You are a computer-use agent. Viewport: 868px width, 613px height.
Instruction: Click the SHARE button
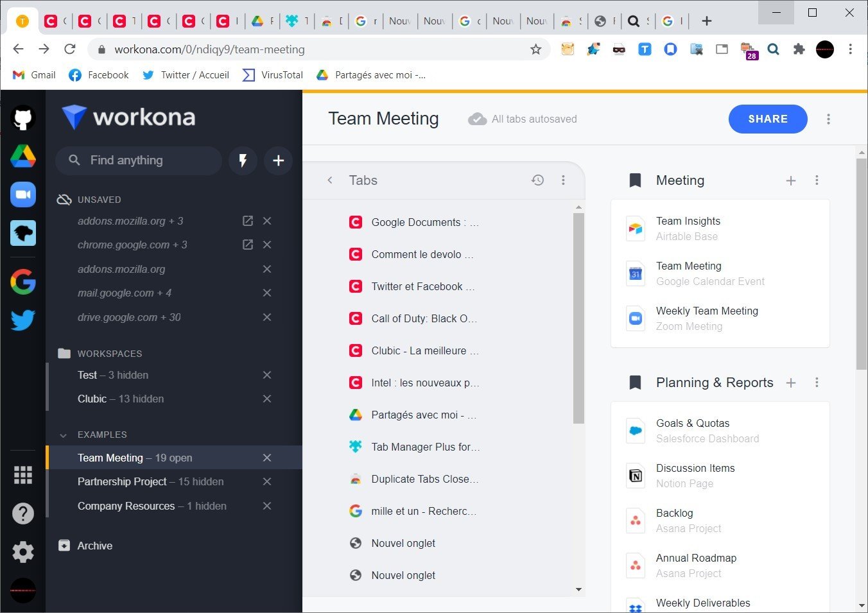(768, 119)
